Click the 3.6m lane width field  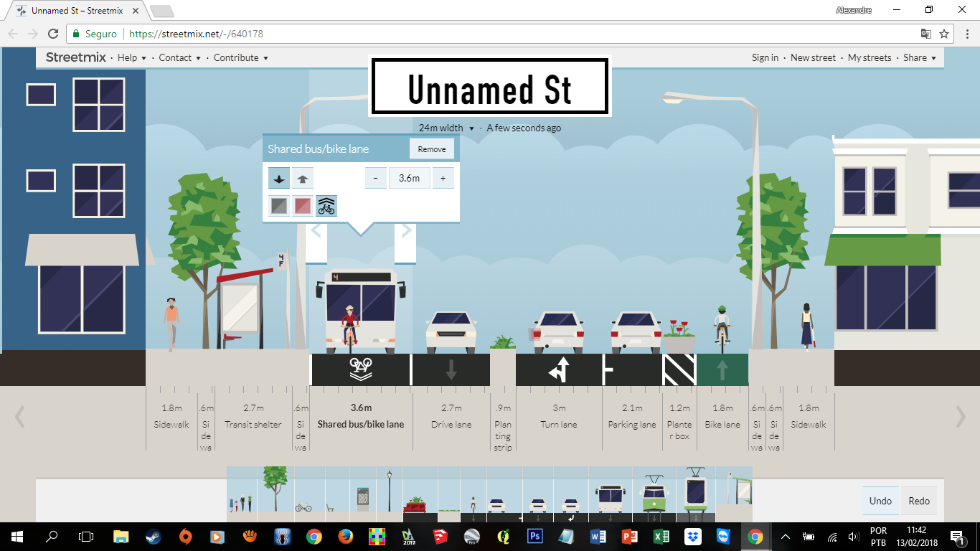click(409, 178)
